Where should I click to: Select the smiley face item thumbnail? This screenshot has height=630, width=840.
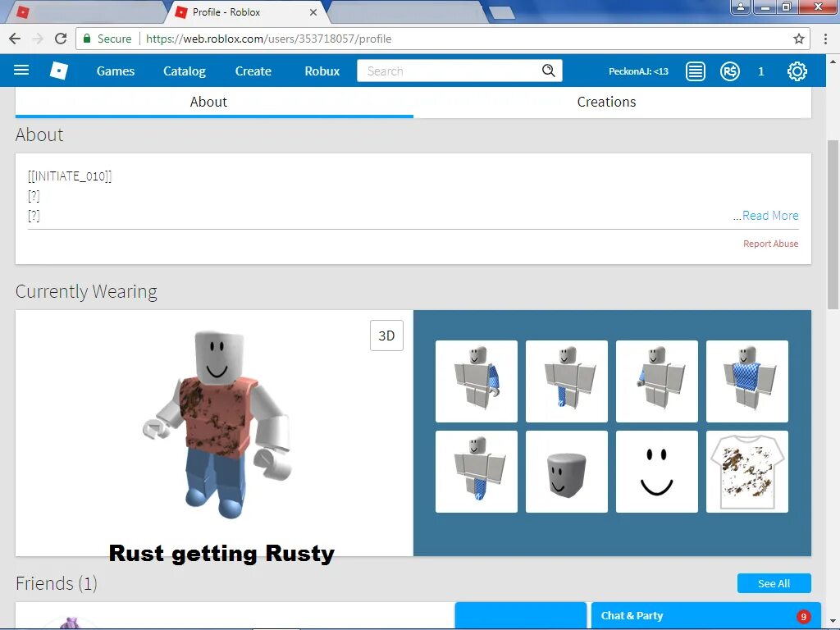657,472
